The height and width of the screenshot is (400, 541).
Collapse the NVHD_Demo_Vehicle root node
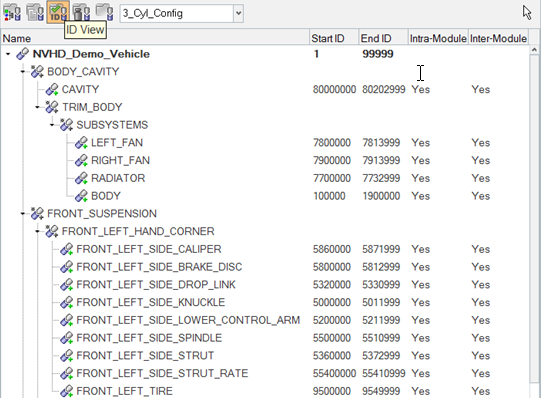8,54
